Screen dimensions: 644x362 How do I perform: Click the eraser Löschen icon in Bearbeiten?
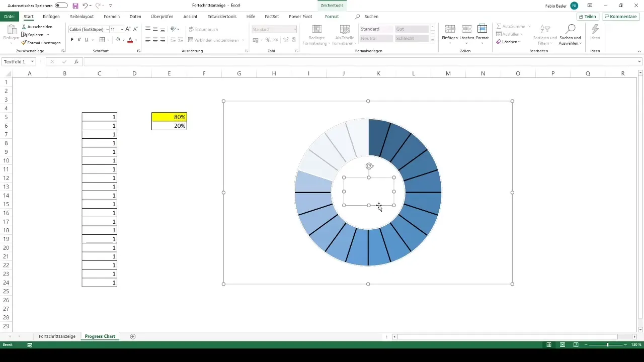click(499, 42)
